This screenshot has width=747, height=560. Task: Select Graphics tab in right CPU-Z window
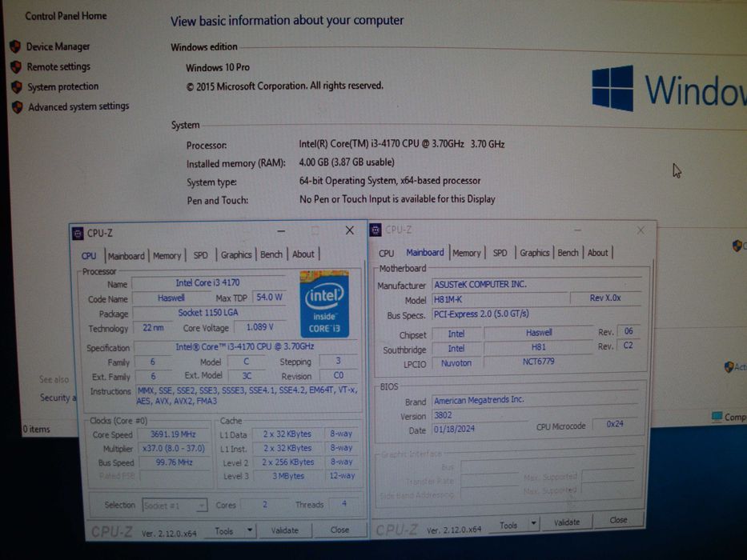point(535,253)
